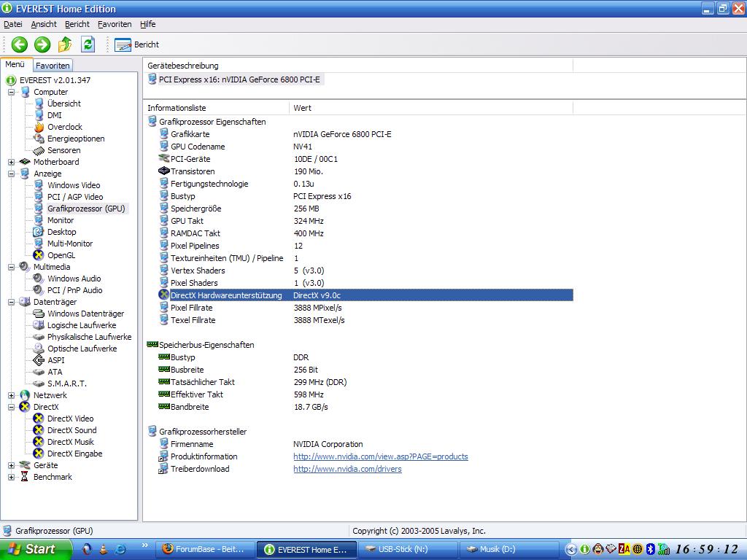Click the Informationsliste column header
Screen dimensions: 747x560
click(216, 108)
